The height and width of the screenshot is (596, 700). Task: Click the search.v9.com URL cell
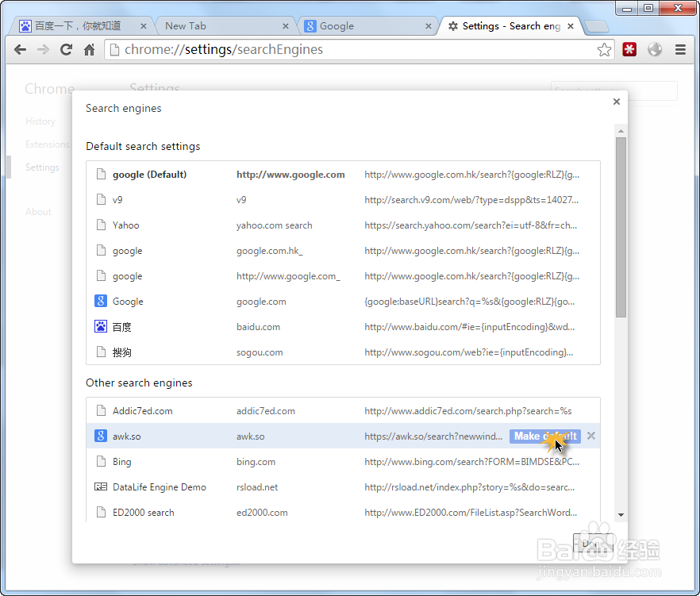pos(471,200)
